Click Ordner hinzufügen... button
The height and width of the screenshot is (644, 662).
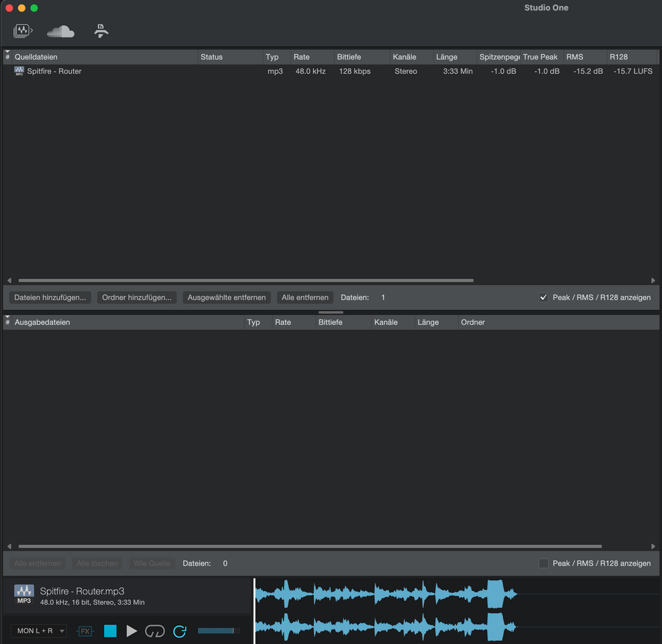[137, 297]
